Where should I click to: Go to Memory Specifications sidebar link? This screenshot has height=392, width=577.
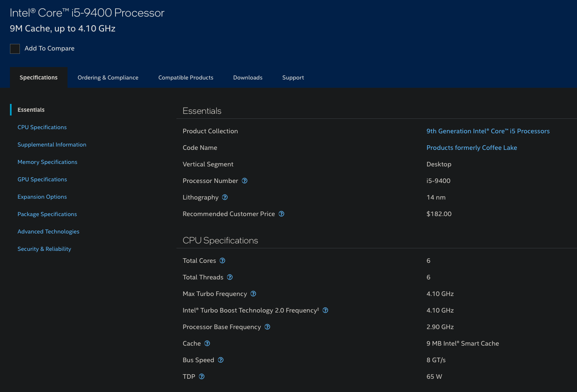click(x=47, y=162)
